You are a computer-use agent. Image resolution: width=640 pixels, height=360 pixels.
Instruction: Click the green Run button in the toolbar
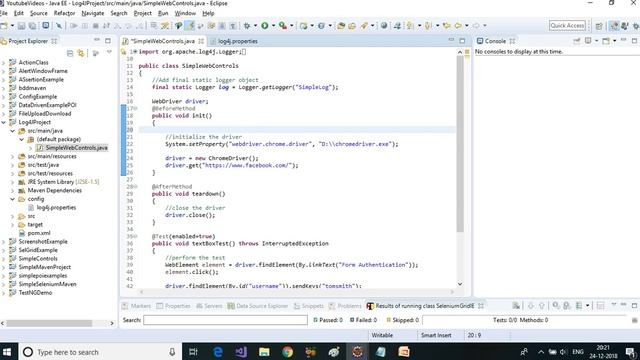pyautogui.click(x=264, y=26)
